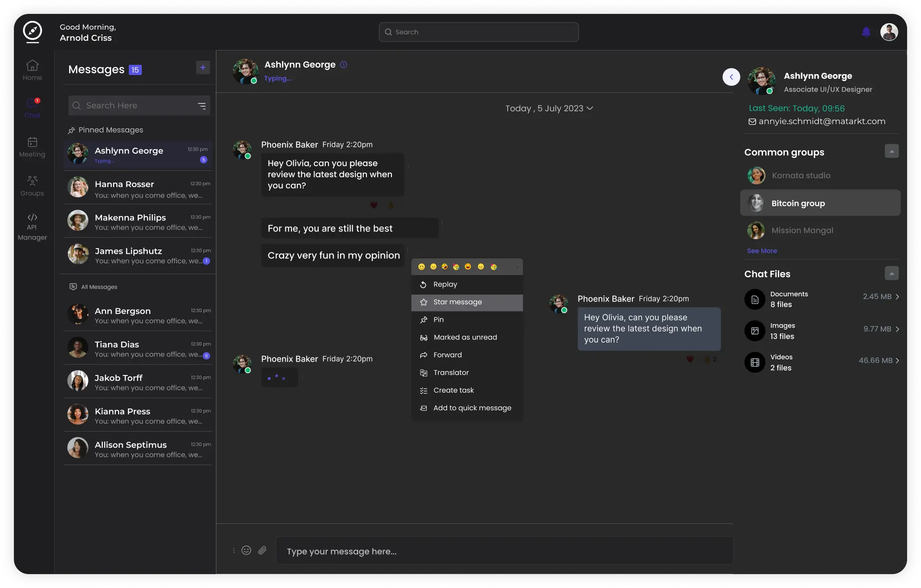Click the Pinned Messages heading
The width and height of the screenshot is (921, 588).
pyautogui.click(x=106, y=130)
